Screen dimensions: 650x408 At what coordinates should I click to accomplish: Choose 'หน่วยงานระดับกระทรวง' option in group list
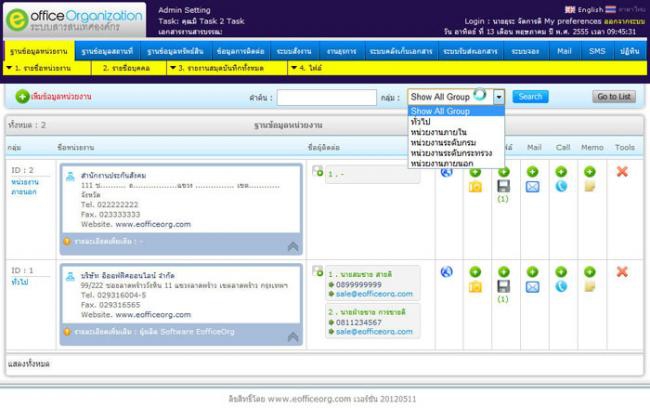tap(456, 153)
